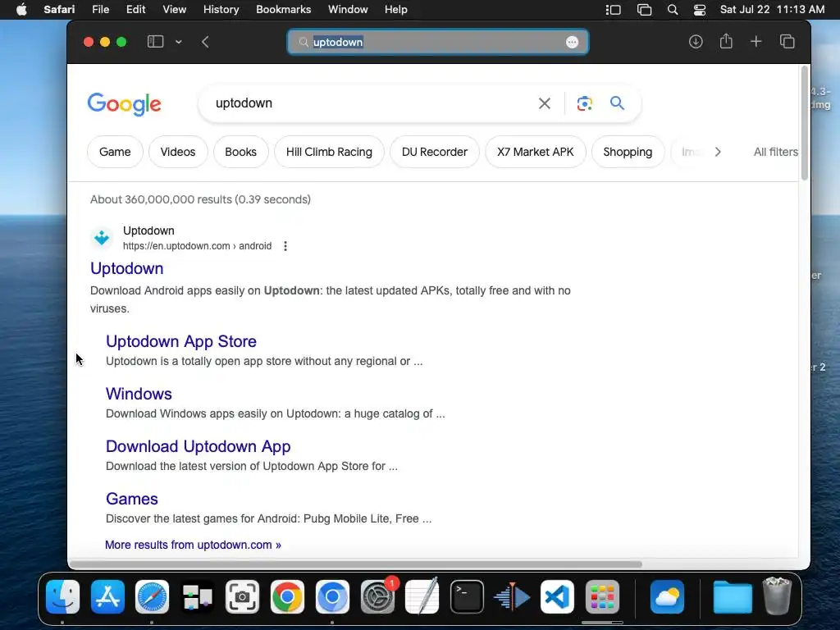The width and height of the screenshot is (840, 630).
Task: Select the Game filter chip
Action: pos(115,152)
